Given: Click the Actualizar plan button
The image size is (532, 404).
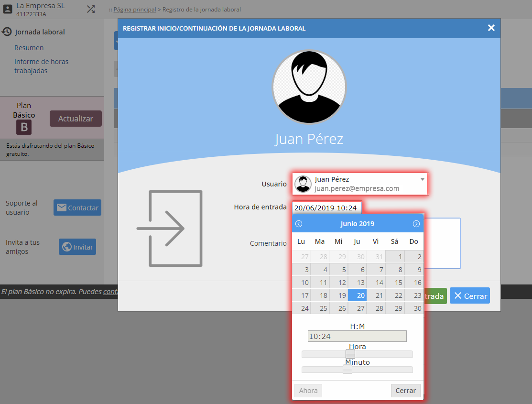Looking at the screenshot, I should pyautogui.click(x=76, y=119).
